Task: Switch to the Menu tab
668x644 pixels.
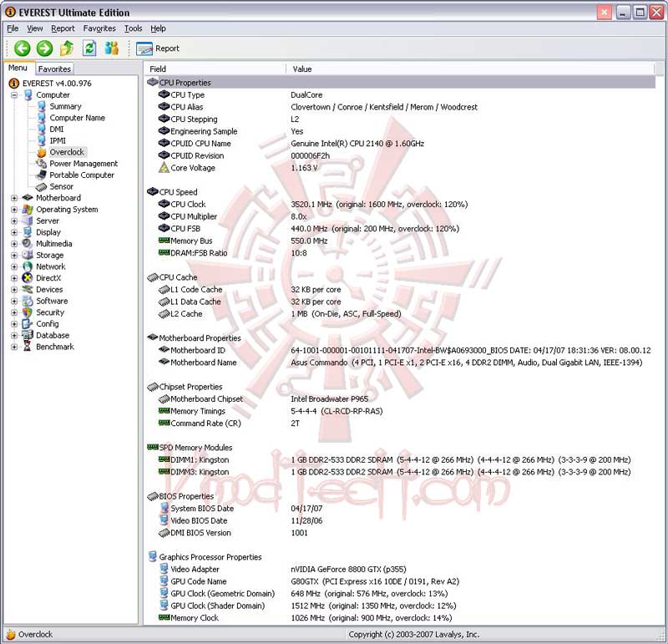Action: point(18,68)
